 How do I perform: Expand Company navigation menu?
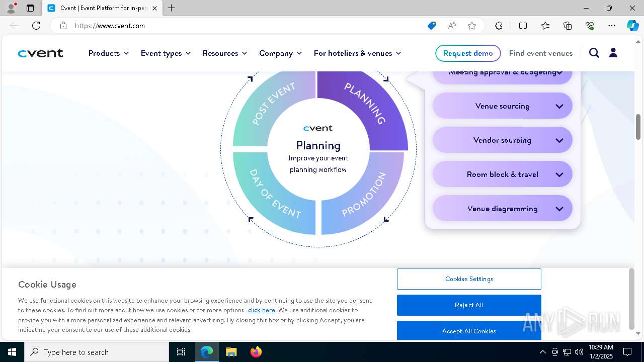coord(281,53)
